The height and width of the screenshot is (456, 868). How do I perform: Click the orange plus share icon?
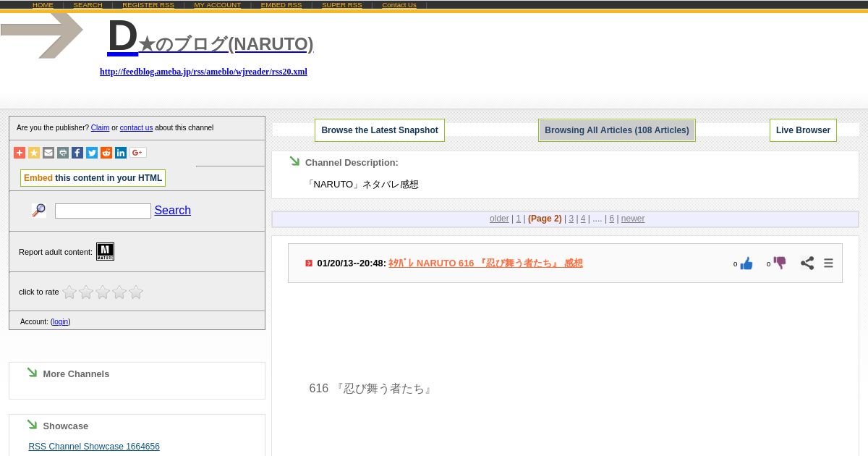click(x=20, y=153)
